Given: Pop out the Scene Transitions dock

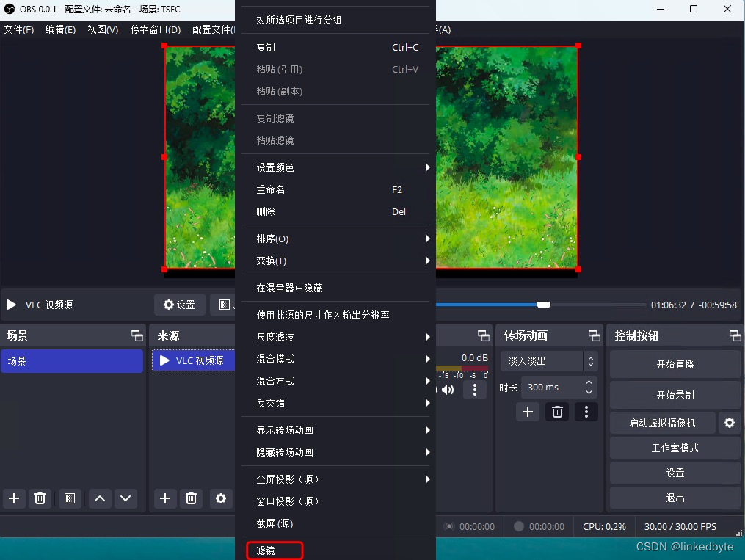Looking at the screenshot, I should point(594,335).
